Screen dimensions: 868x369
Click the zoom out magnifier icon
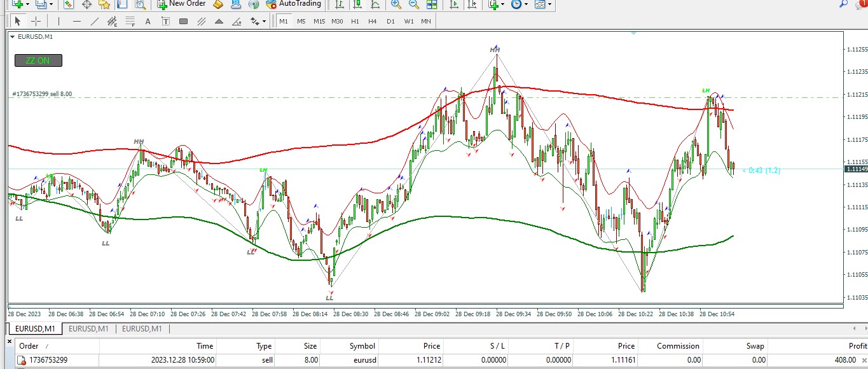pyautogui.click(x=413, y=4)
